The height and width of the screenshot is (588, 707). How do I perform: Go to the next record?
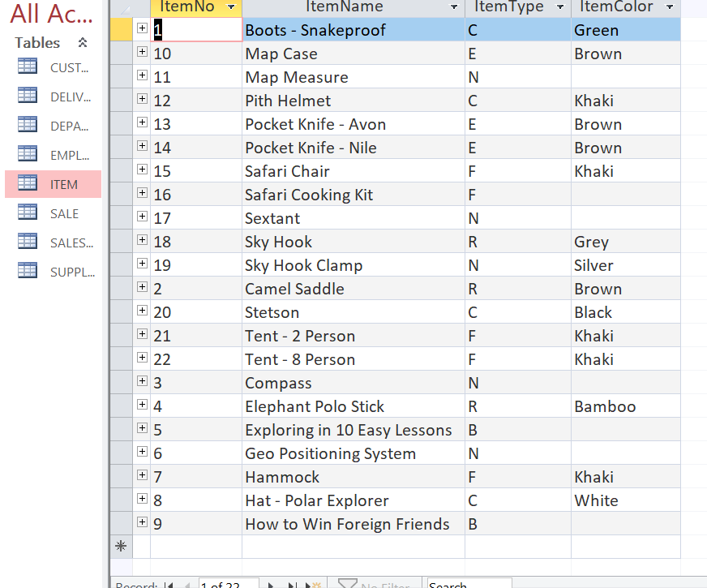point(270,584)
